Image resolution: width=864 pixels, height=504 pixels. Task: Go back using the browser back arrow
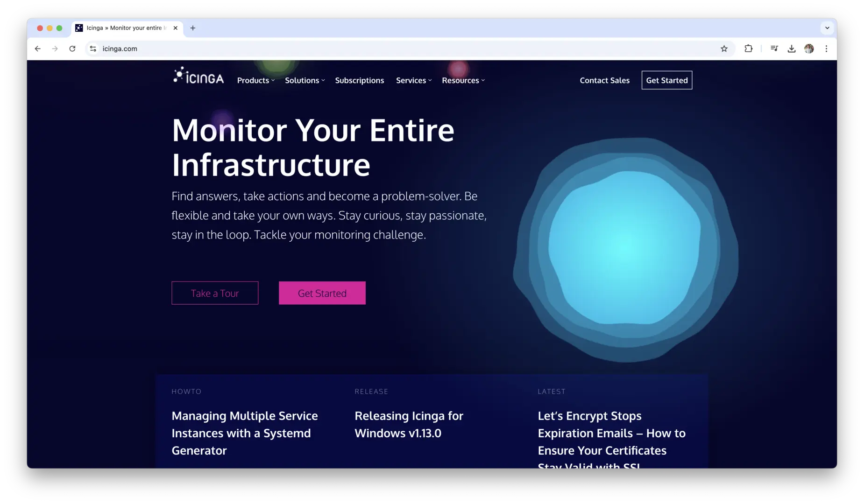coord(38,49)
